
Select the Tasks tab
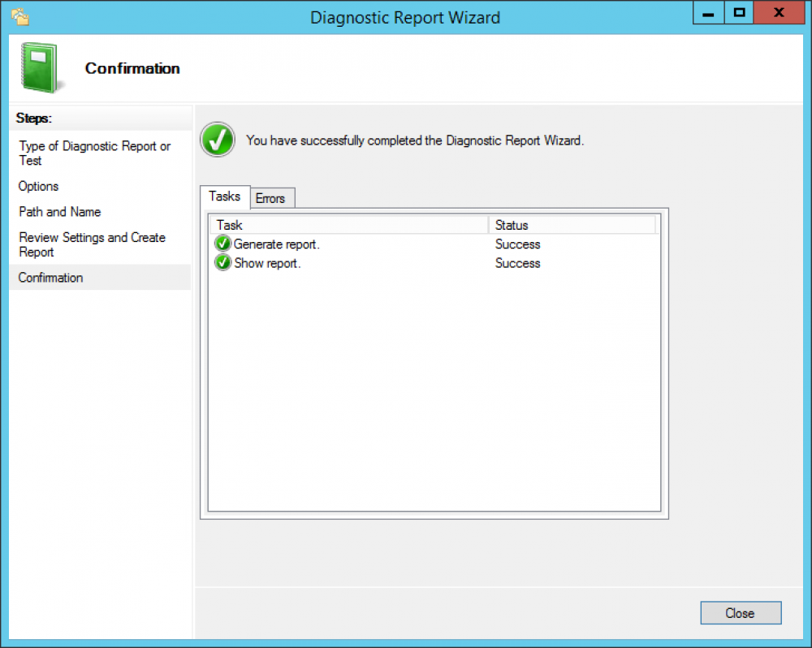click(225, 197)
